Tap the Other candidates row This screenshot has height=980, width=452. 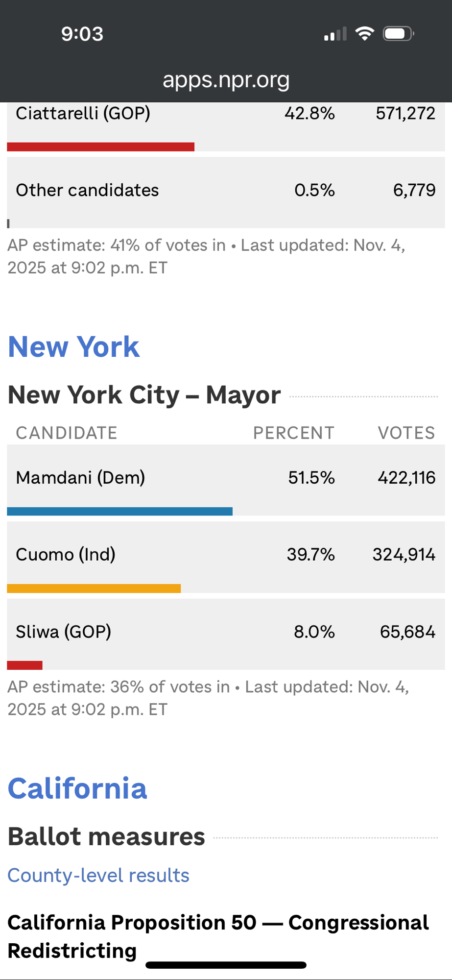point(226,190)
